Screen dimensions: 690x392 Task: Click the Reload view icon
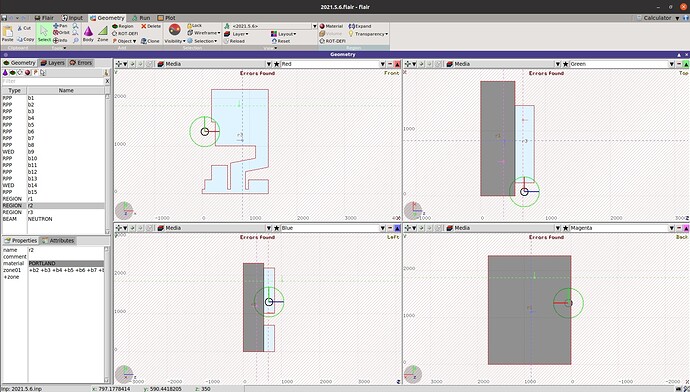pyautogui.click(x=234, y=41)
